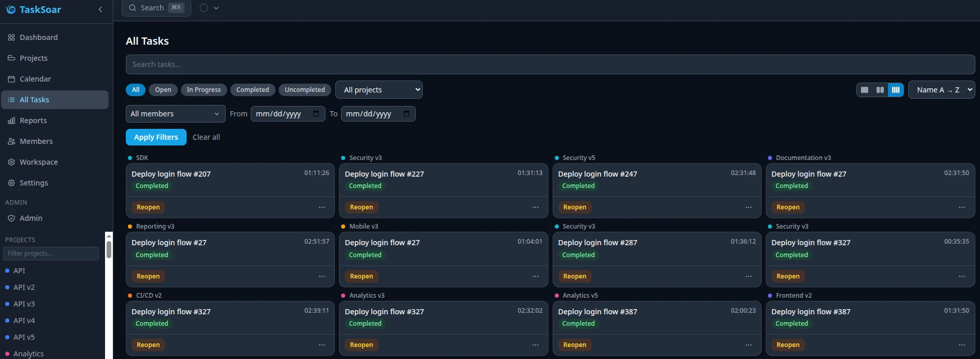The image size is (980, 359).
Task: Reopen the Mobile v3 task #27
Action: pos(361,276)
